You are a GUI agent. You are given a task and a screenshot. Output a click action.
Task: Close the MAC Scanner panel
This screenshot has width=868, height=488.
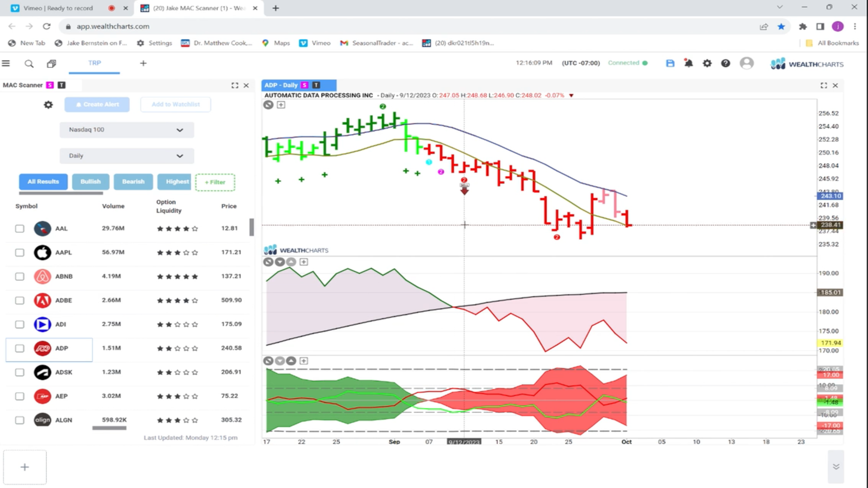(x=246, y=85)
